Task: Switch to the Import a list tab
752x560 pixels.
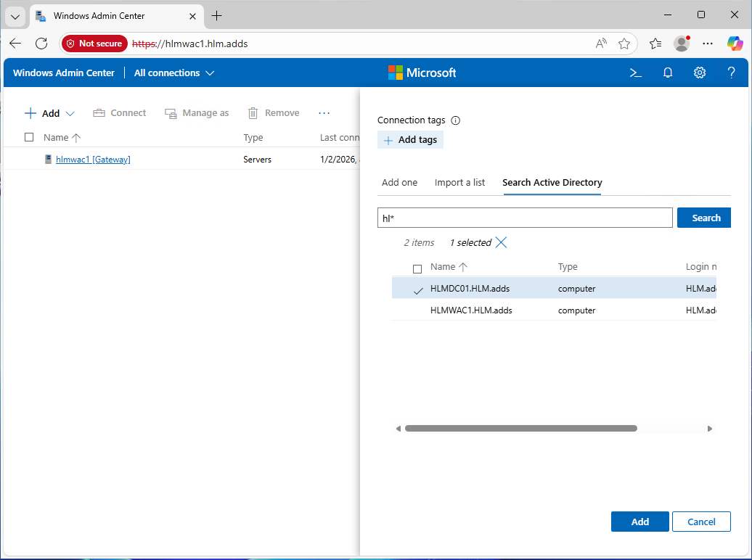Action: (x=459, y=183)
